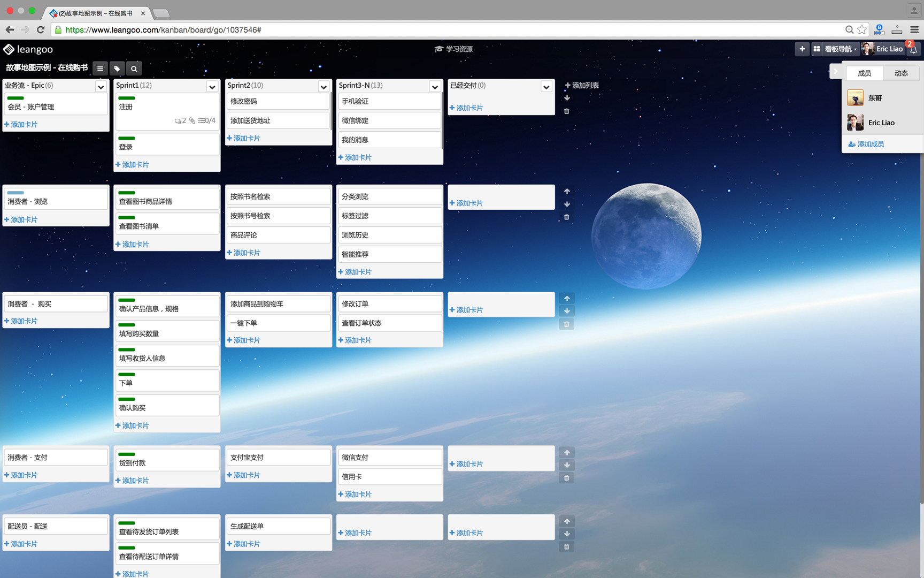Open the notification bell icon
The height and width of the screenshot is (578, 924).
(914, 50)
